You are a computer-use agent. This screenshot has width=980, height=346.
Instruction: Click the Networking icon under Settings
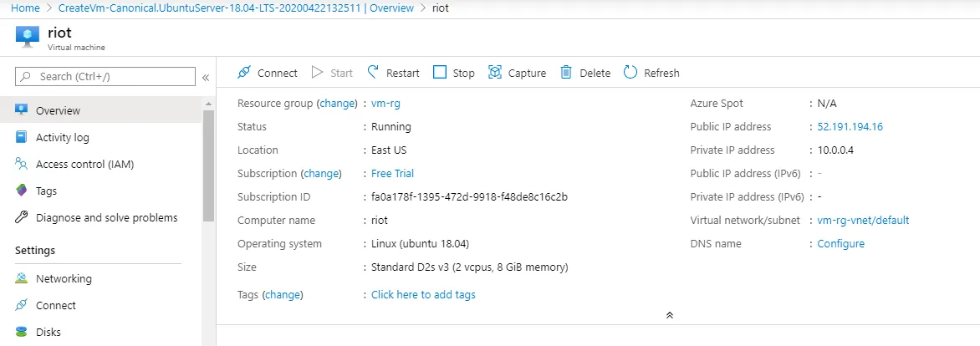pyautogui.click(x=22, y=278)
